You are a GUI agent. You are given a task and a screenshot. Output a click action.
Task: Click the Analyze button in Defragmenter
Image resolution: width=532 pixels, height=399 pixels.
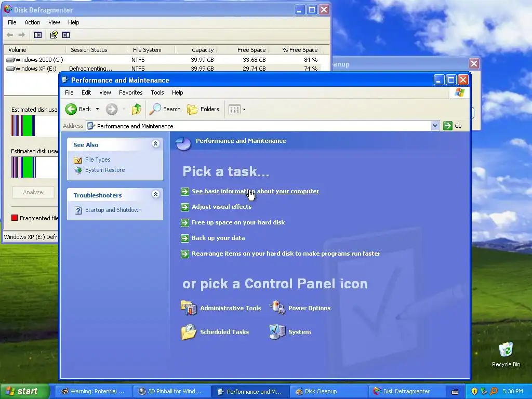33,192
